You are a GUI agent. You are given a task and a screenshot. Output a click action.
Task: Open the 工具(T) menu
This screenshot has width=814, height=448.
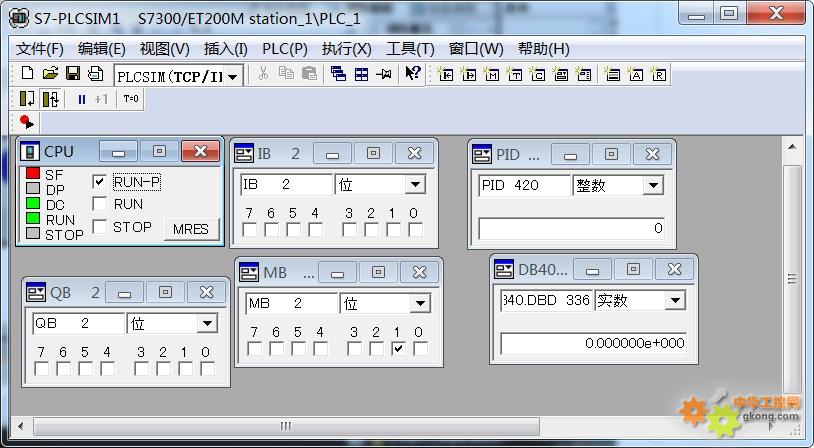point(410,49)
